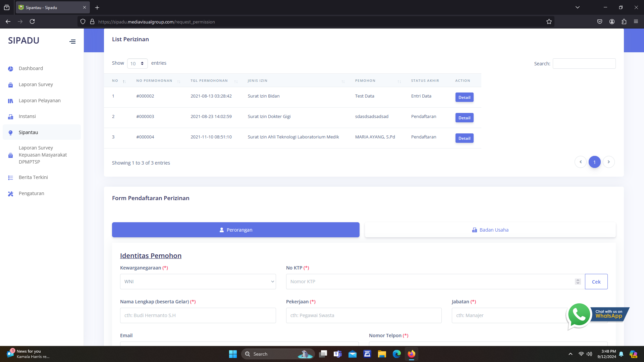The height and width of the screenshot is (362, 644).
Task: Open Detail for request #000002
Action: (464, 98)
